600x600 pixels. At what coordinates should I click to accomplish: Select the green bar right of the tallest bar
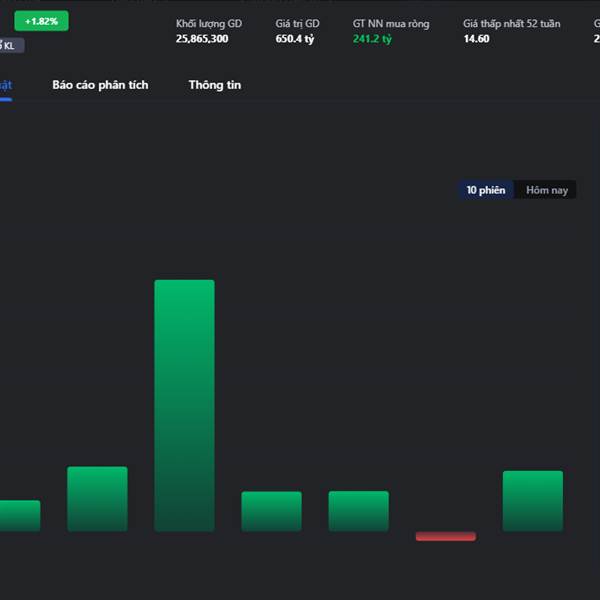(x=271, y=511)
